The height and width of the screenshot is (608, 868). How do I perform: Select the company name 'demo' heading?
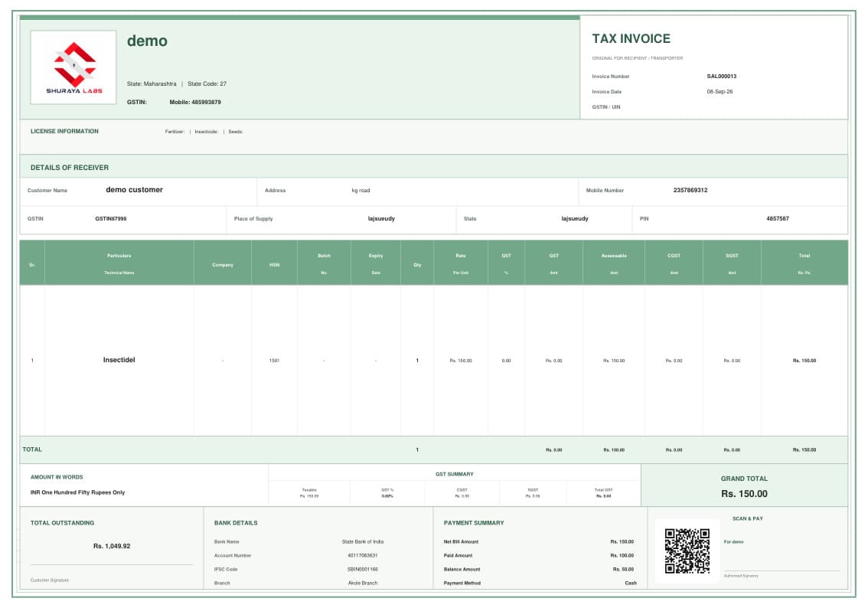tap(147, 41)
